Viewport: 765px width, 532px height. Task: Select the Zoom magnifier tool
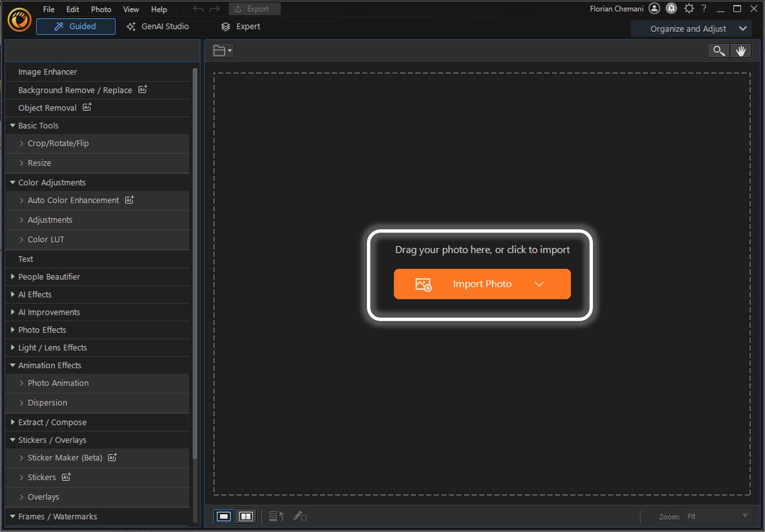(718, 51)
